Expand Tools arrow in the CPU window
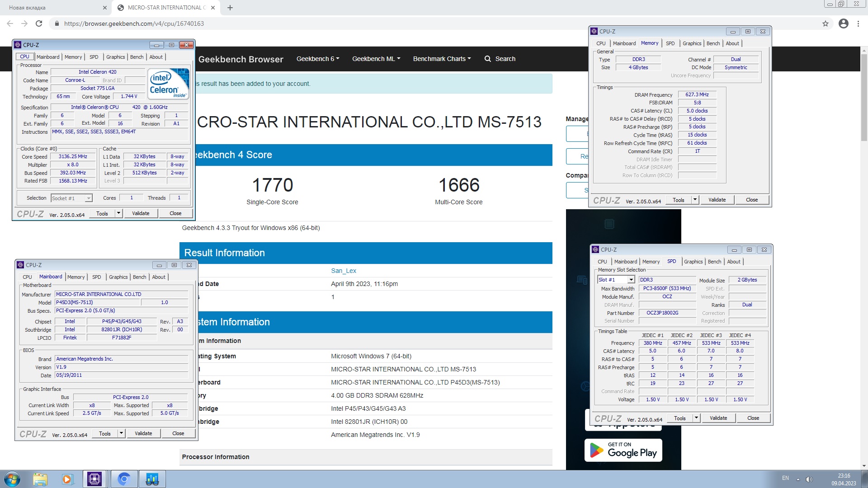Image resolution: width=868 pixels, height=488 pixels. click(x=118, y=213)
